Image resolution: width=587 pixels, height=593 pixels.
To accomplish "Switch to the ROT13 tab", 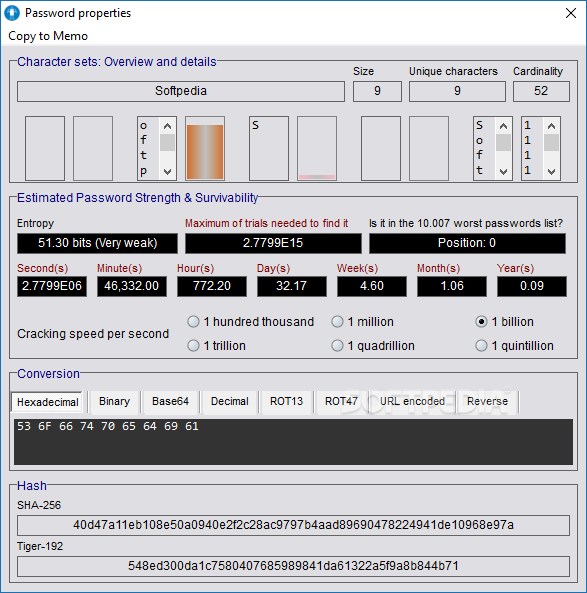I will (x=286, y=402).
